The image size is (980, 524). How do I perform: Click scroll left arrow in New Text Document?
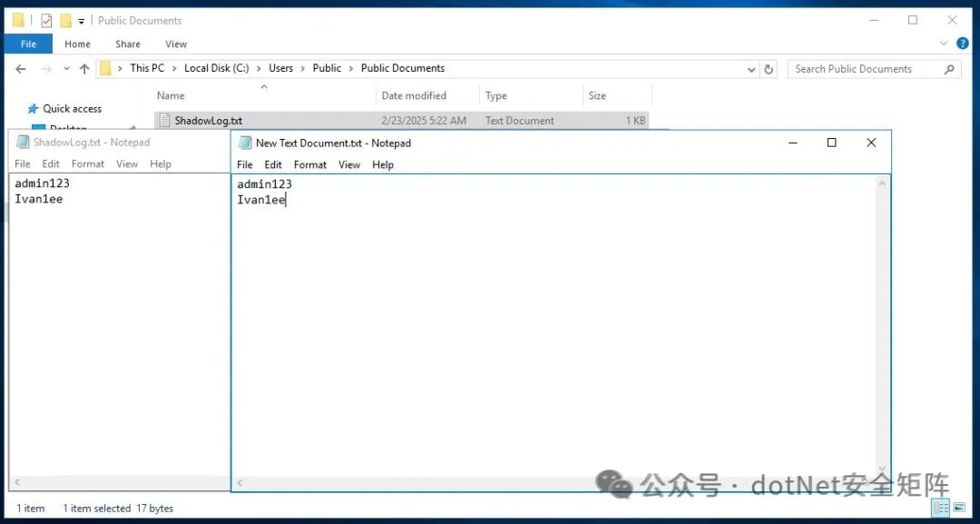[x=240, y=483]
